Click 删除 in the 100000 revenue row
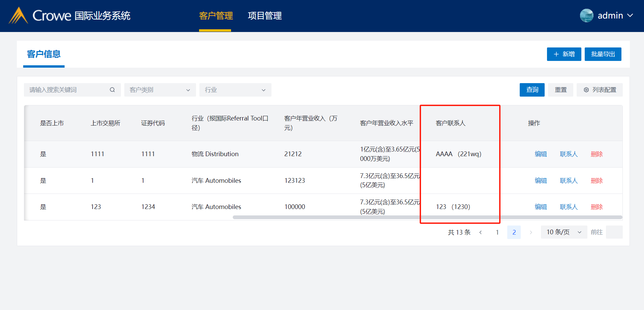 (597, 207)
